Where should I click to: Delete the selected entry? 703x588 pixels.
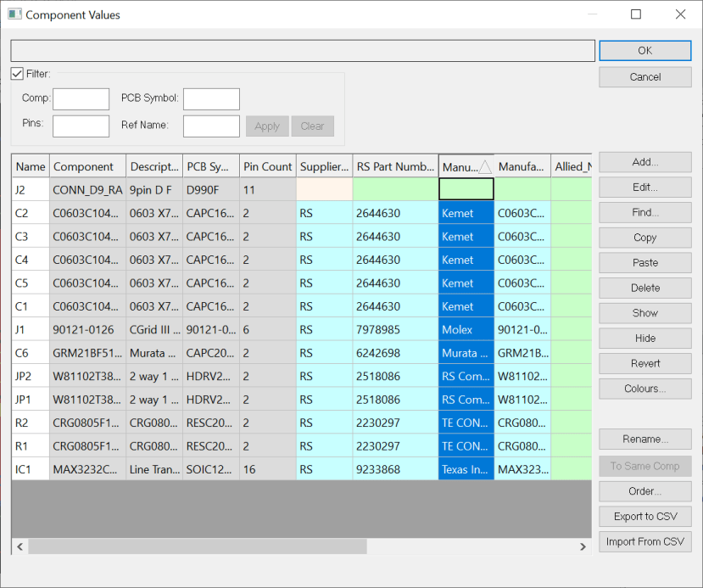pyautogui.click(x=644, y=288)
